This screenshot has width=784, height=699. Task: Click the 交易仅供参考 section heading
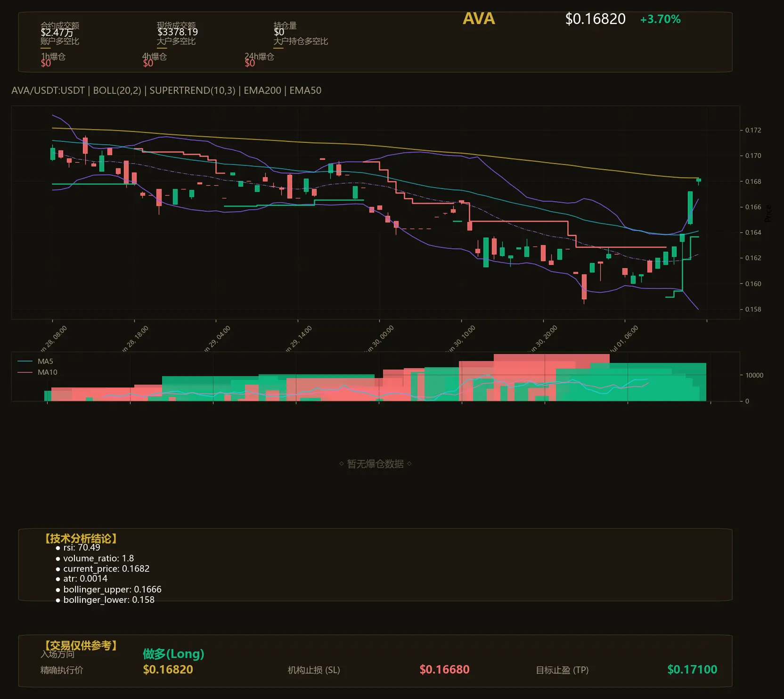[x=81, y=645]
